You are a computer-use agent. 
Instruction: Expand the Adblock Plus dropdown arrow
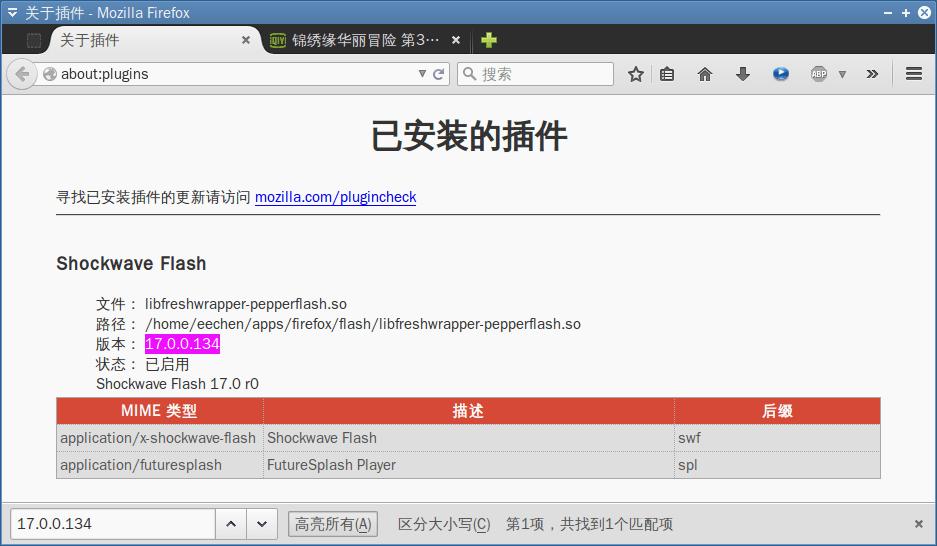[842, 75]
